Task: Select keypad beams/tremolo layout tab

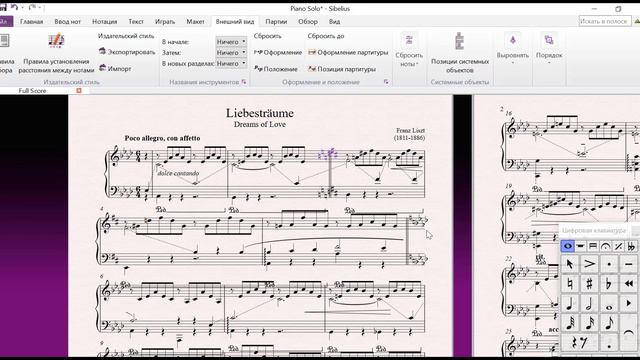Action: 593,246
